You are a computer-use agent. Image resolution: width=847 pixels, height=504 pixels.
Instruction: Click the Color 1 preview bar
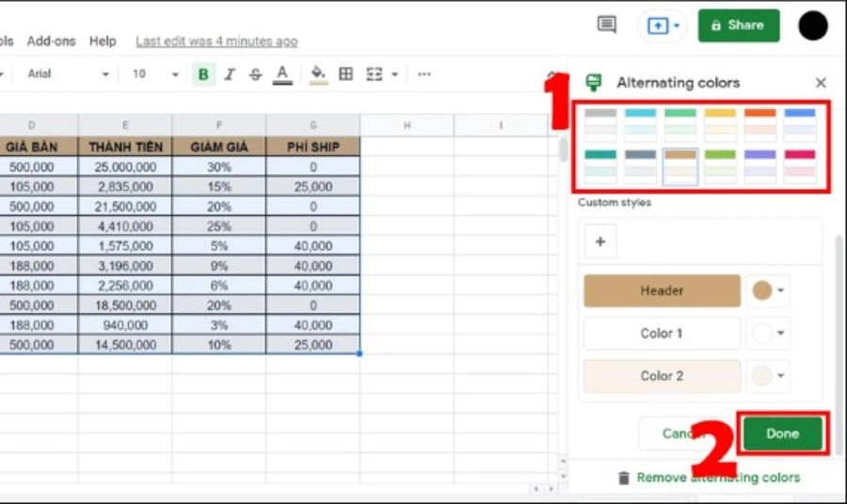(x=662, y=333)
